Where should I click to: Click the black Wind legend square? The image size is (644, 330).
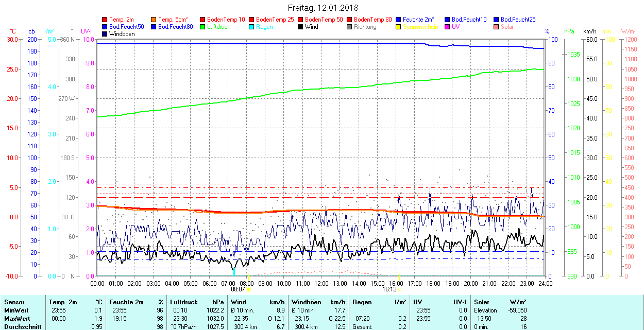tap(300, 27)
